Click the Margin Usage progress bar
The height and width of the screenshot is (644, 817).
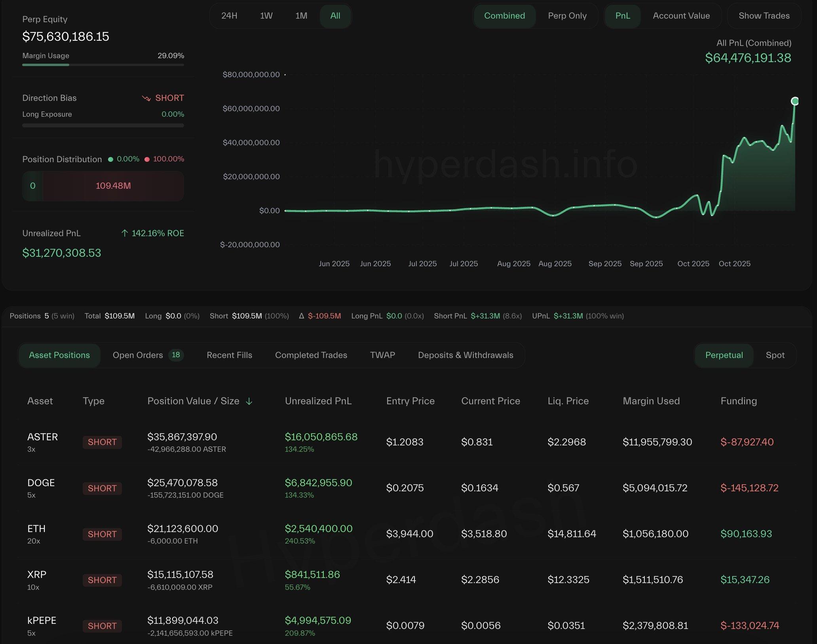[x=103, y=65]
